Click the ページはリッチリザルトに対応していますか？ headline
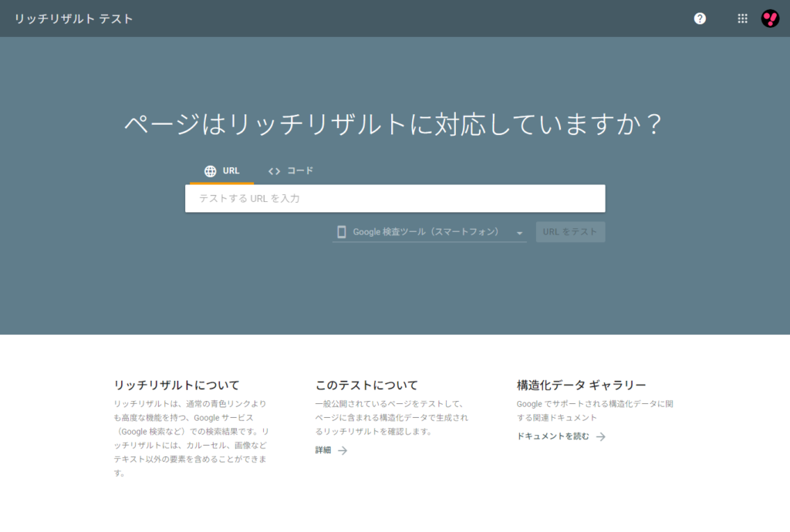 click(x=394, y=124)
